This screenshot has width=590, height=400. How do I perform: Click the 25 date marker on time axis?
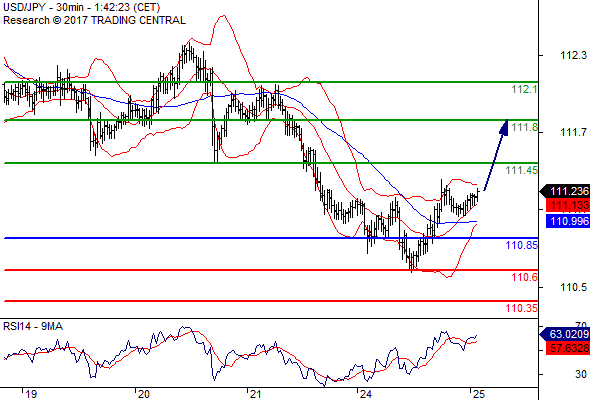tap(478, 394)
